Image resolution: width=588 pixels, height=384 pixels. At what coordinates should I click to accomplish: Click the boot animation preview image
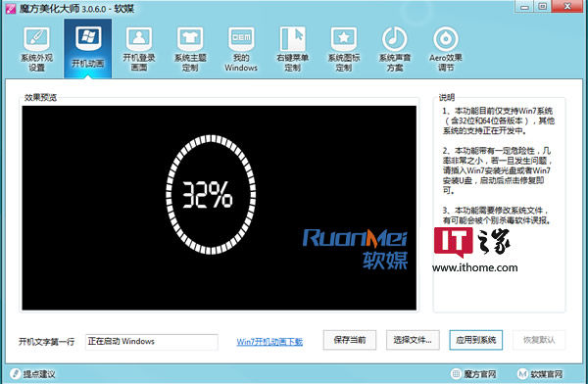[x=219, y=208]
